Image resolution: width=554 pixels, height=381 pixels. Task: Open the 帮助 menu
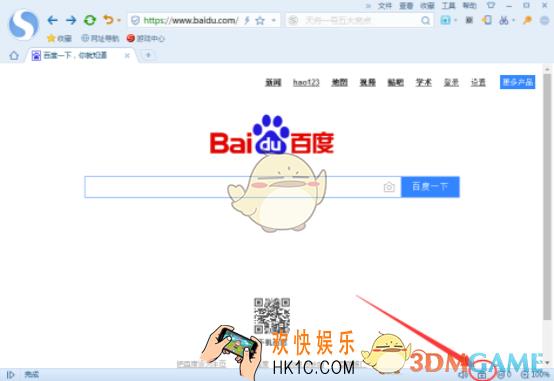pos(470,6)
